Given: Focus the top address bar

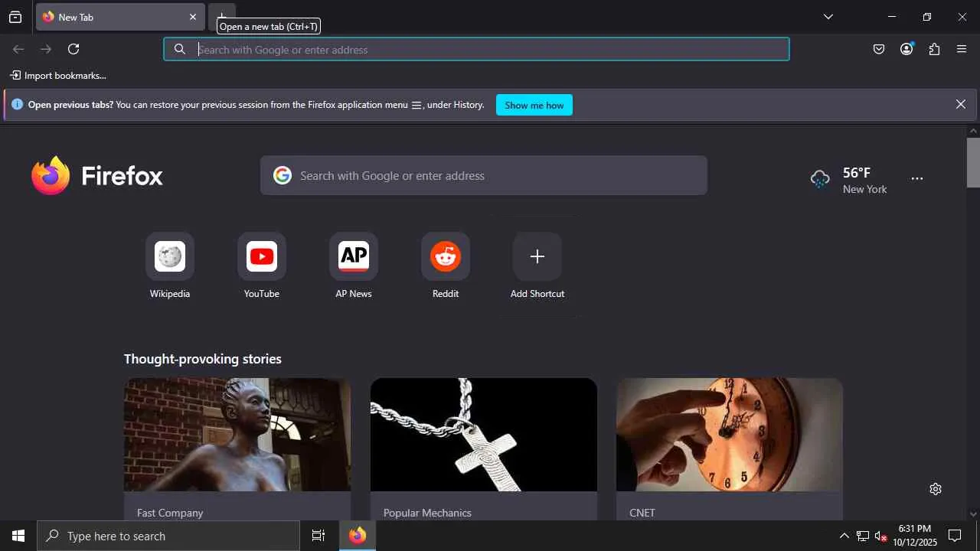Looking at the screenshot, I should (x=476, y=49).
